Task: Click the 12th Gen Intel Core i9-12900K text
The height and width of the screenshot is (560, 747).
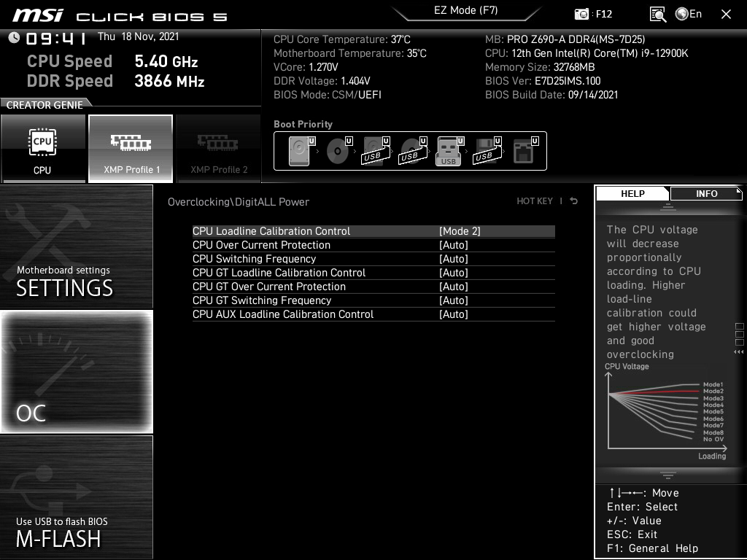Action: 587,53
